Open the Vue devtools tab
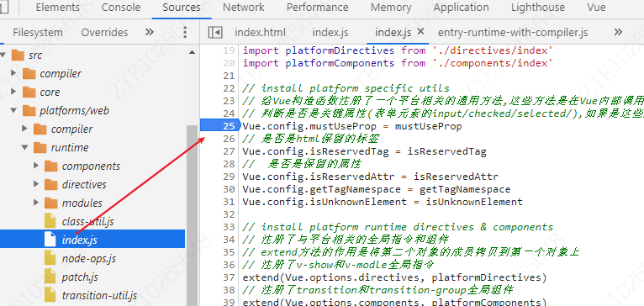Image resolution: width=644 pixels, height=306 pixels. point(596,8)
